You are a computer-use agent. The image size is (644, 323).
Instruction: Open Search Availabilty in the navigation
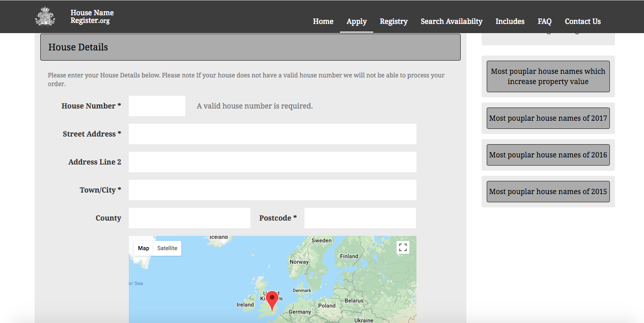click(x=452, y=21)
